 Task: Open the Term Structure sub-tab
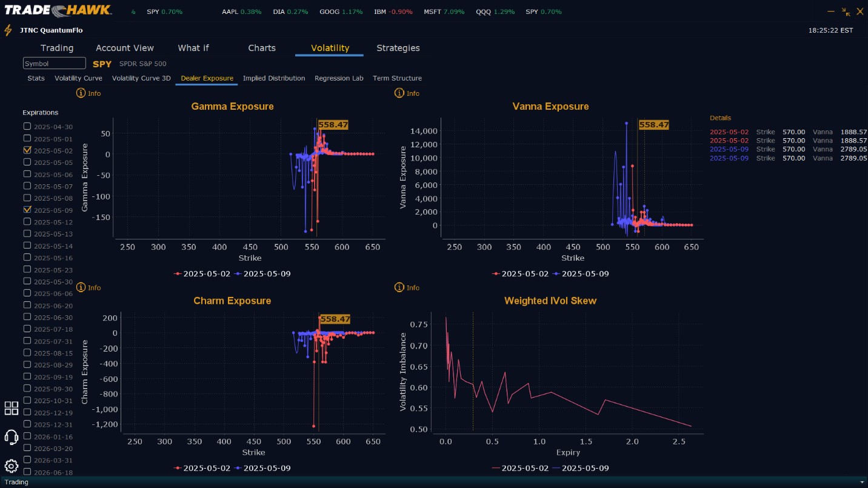coord(397,78)
